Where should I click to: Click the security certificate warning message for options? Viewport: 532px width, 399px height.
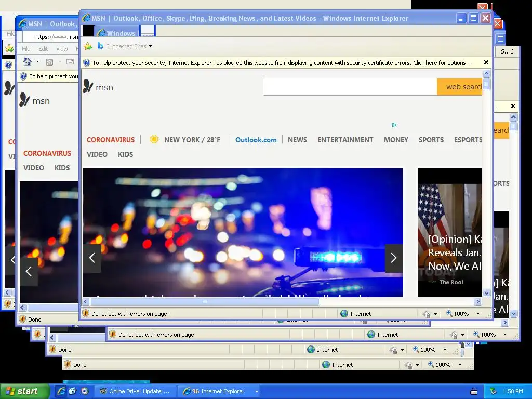coord(282,63)
